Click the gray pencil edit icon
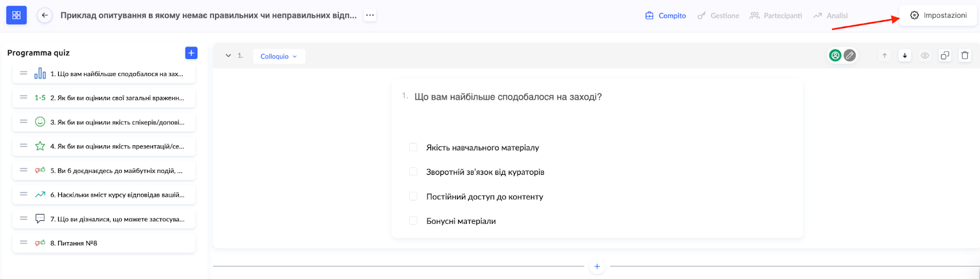 coord(850,56)
